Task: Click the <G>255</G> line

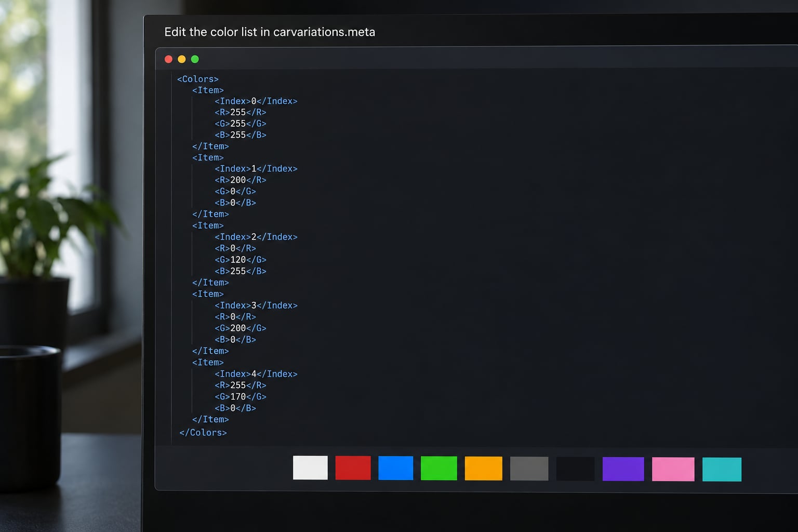Action: [241, 124]
